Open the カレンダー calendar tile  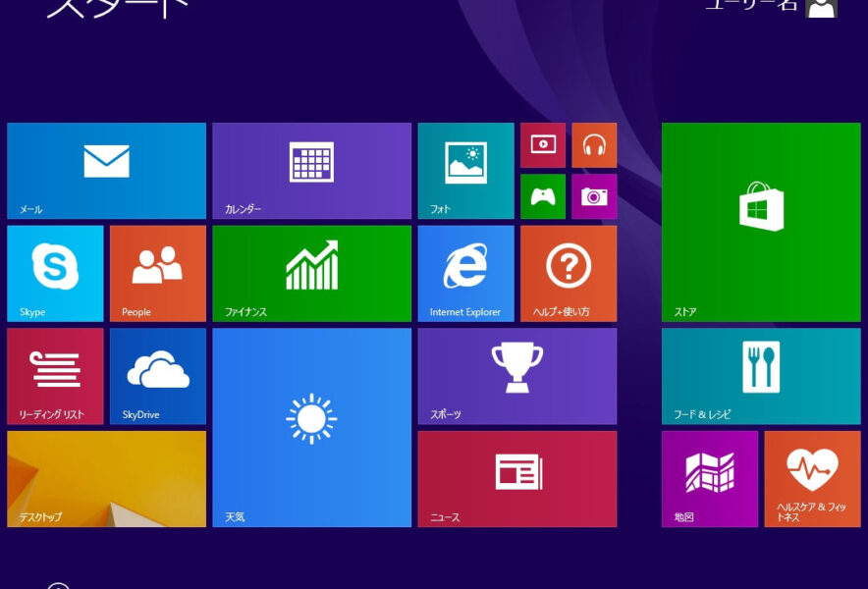pyautogui.click(x=311, y=171)
